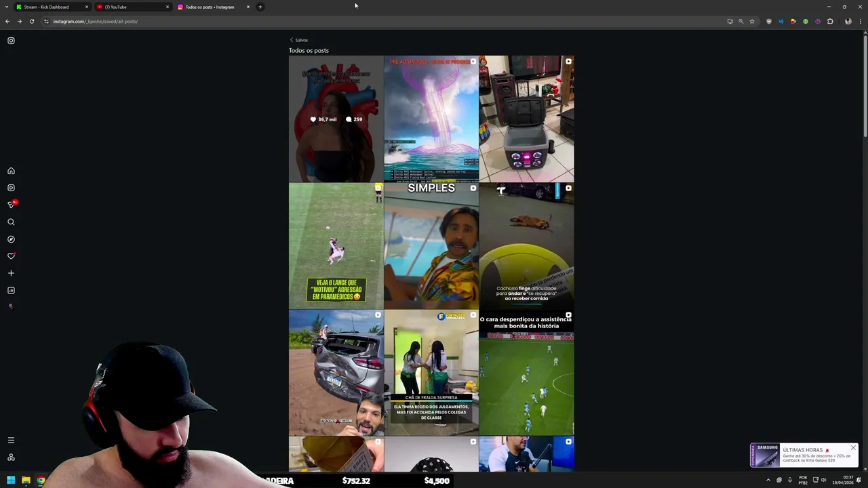Open Notifications heart icon
The image size is (868, 488).
[11, 256]
